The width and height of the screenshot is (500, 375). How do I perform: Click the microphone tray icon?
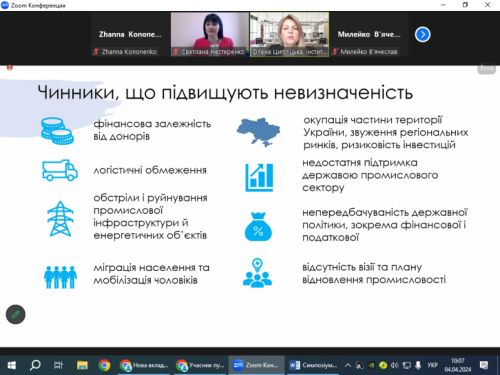pos(418,365)
